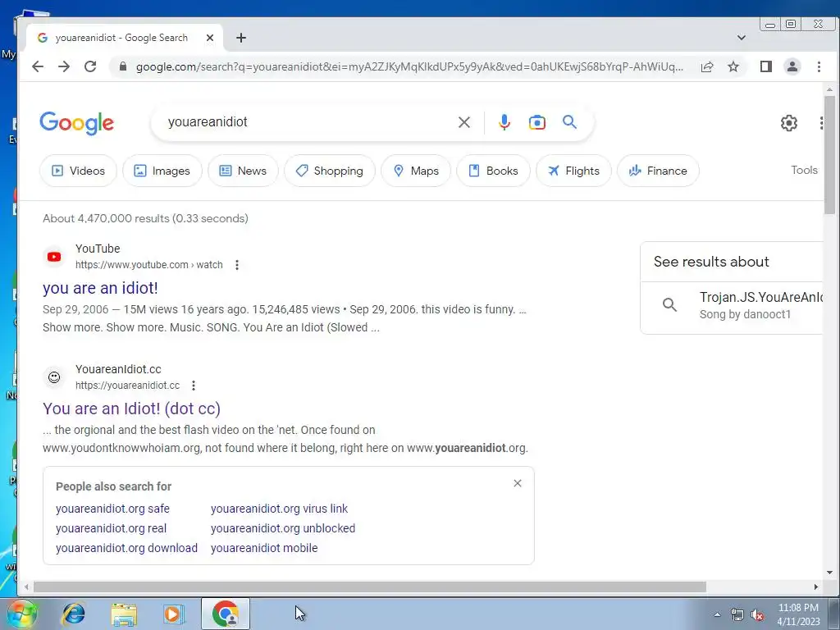
Task: Open the Windows Start menu
Action: tap(21, 614)
